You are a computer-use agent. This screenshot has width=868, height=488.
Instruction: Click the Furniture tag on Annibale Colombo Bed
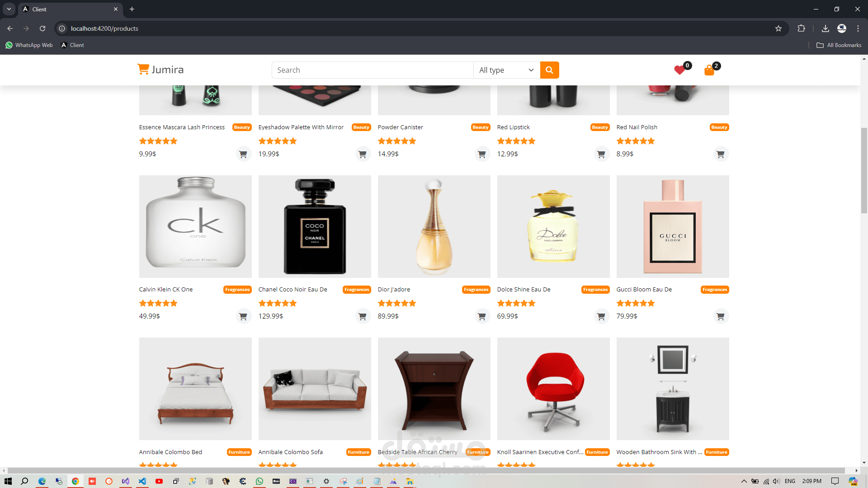[x=239, y=452]
